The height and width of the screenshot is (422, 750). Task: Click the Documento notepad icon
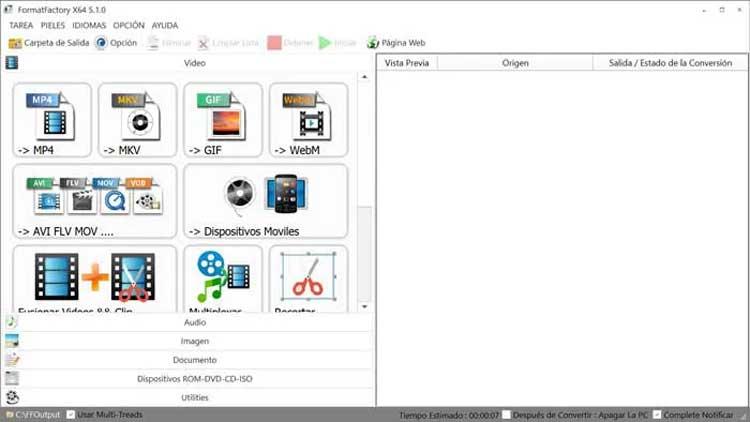11,359
